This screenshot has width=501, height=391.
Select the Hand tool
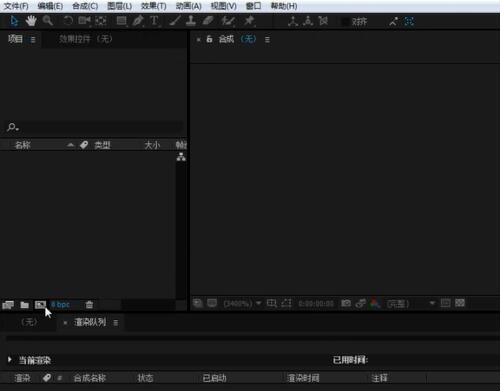(x=31, y=21)
